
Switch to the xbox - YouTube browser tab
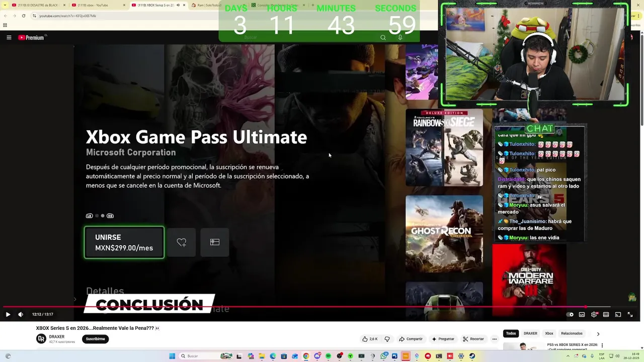click(x=99, y=5)
